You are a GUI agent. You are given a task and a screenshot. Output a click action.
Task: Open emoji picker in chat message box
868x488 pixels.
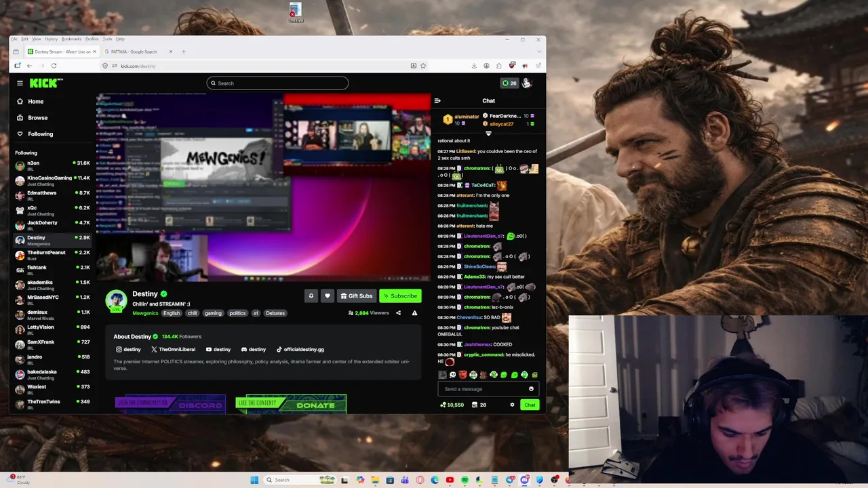point(531,389)
